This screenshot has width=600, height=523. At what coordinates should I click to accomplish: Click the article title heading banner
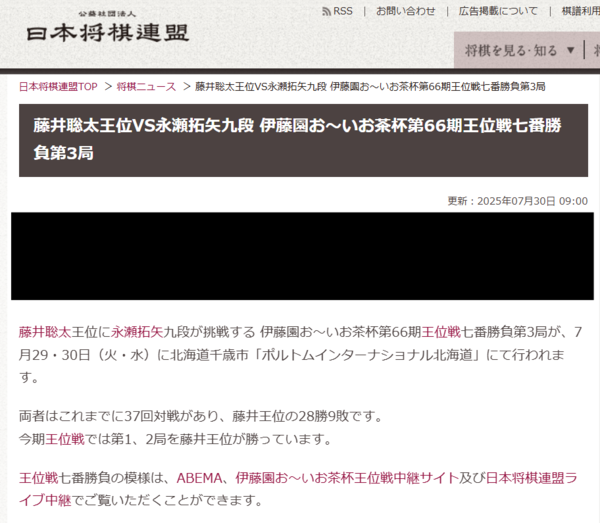coord(303,140)
